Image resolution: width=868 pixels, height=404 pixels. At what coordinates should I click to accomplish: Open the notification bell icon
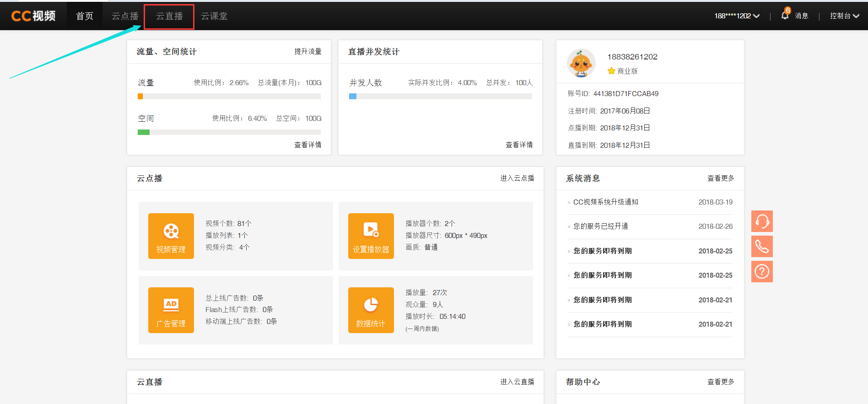tap(785, 16)
